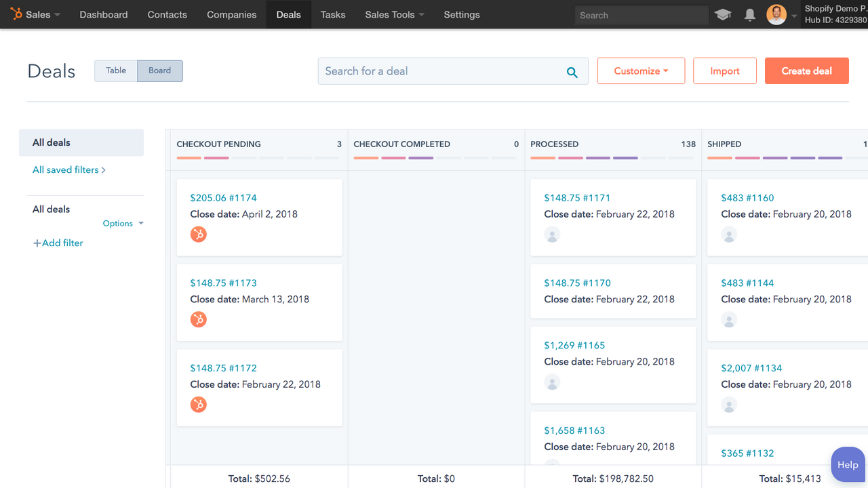Viewport: 868px width, 488px height.
Task: Select the Board view toggle
Action: [x=159, y=70]
